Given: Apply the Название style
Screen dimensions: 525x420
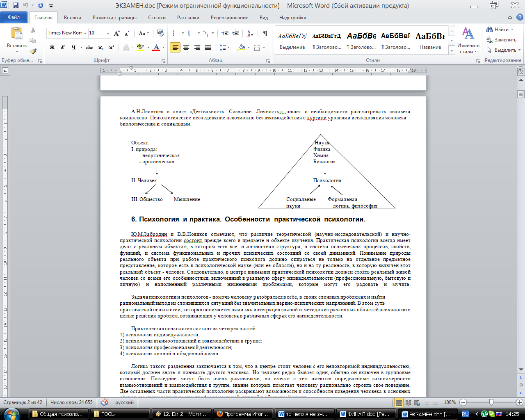Looking at the screenshot, I should (430, 41).
